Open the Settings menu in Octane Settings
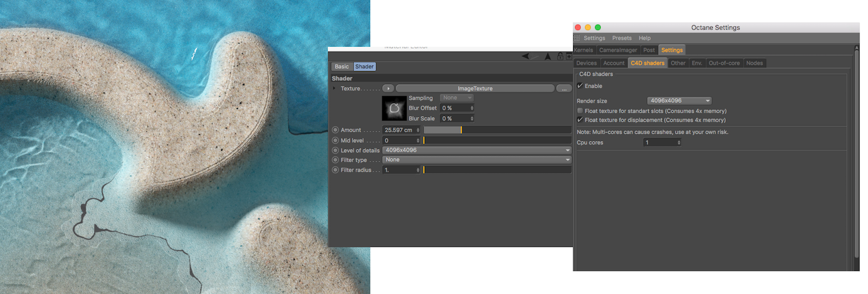868x294 pixels. click(x=594, y=38)
